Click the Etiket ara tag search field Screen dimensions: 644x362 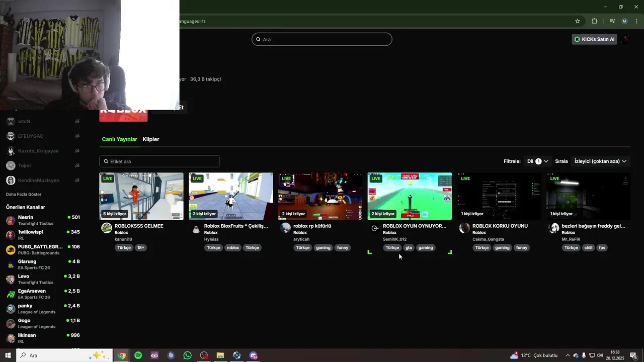pos(159,161)
